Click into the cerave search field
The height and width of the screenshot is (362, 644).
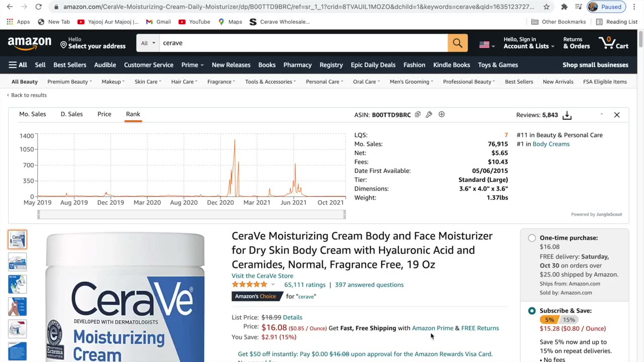tap(303, 43)
